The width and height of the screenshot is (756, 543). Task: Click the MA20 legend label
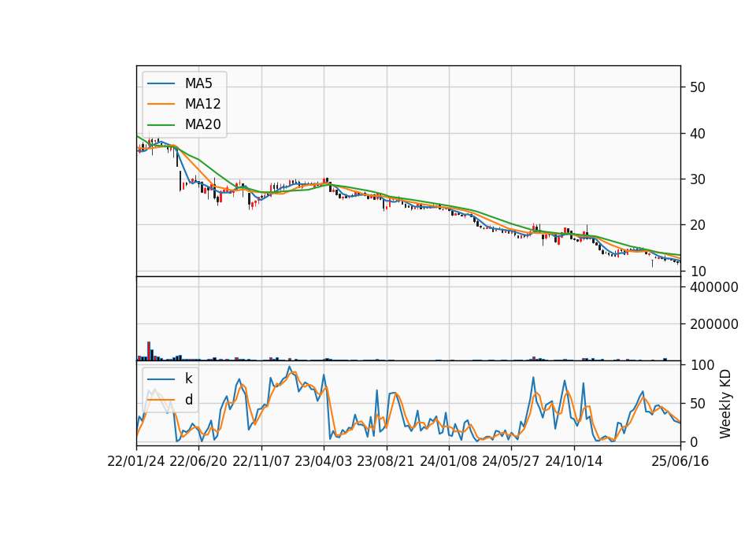click(202, 124)
